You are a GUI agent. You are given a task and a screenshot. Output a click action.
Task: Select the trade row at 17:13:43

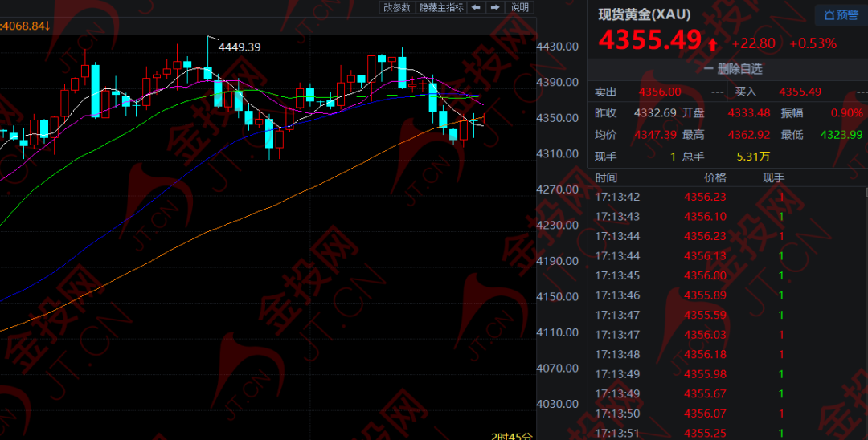point(726,217)
